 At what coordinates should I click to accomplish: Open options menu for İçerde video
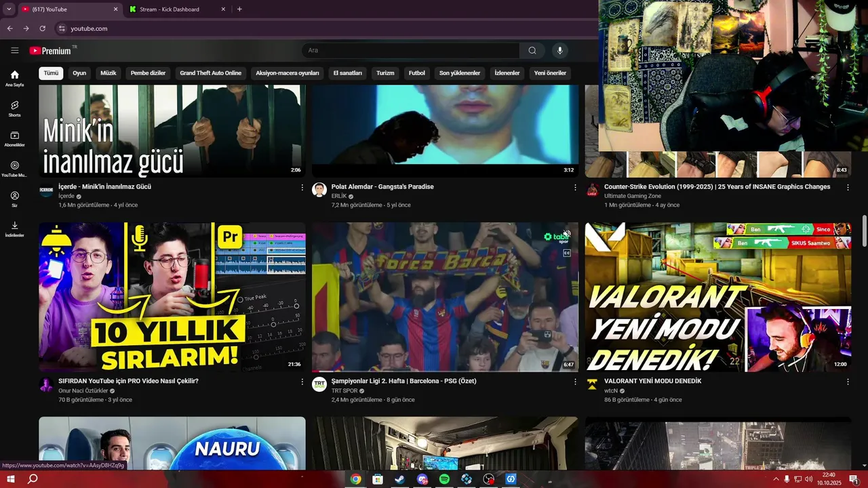click(x=302, y=187)
